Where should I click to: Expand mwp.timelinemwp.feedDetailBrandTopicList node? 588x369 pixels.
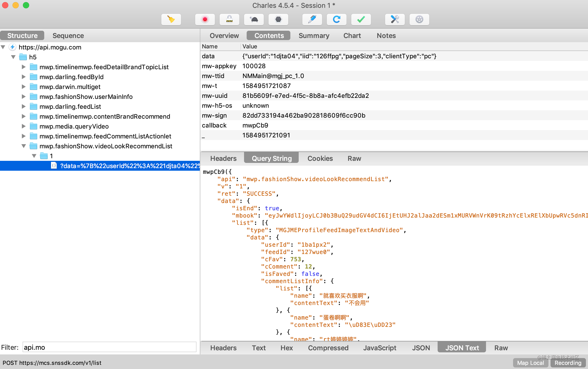click(x=24, y=67)
